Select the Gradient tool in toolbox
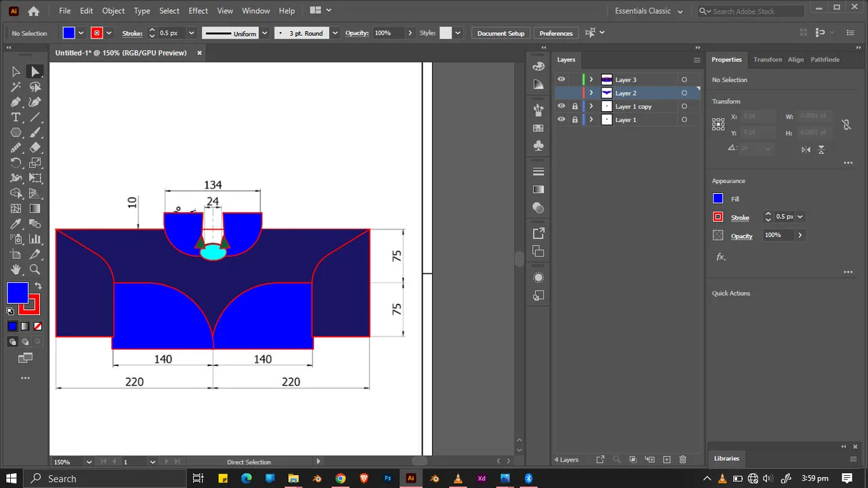 [35, 209]
